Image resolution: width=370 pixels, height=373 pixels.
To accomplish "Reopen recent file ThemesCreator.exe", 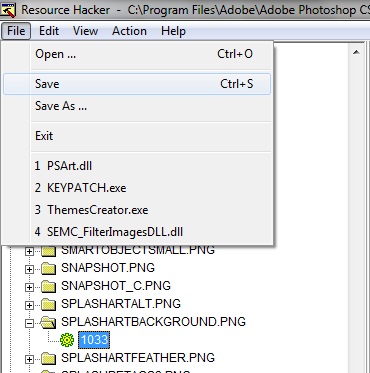I will coord(137,210).
